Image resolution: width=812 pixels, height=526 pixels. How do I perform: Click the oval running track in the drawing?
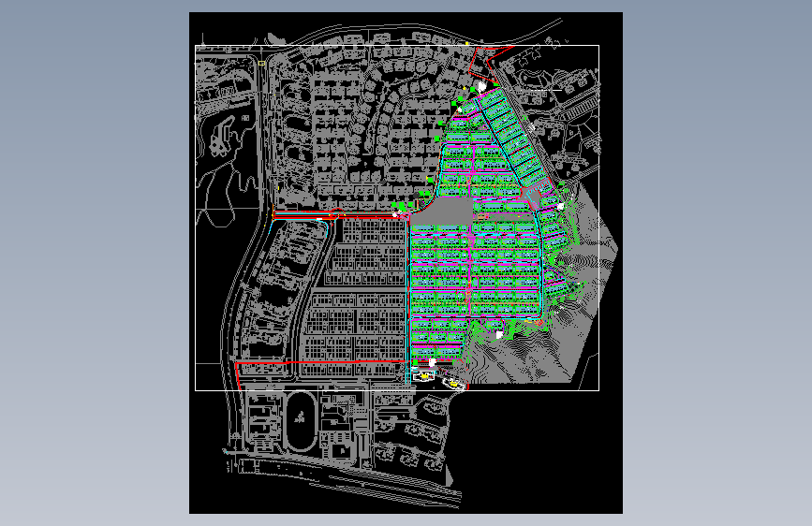(301, 421)
